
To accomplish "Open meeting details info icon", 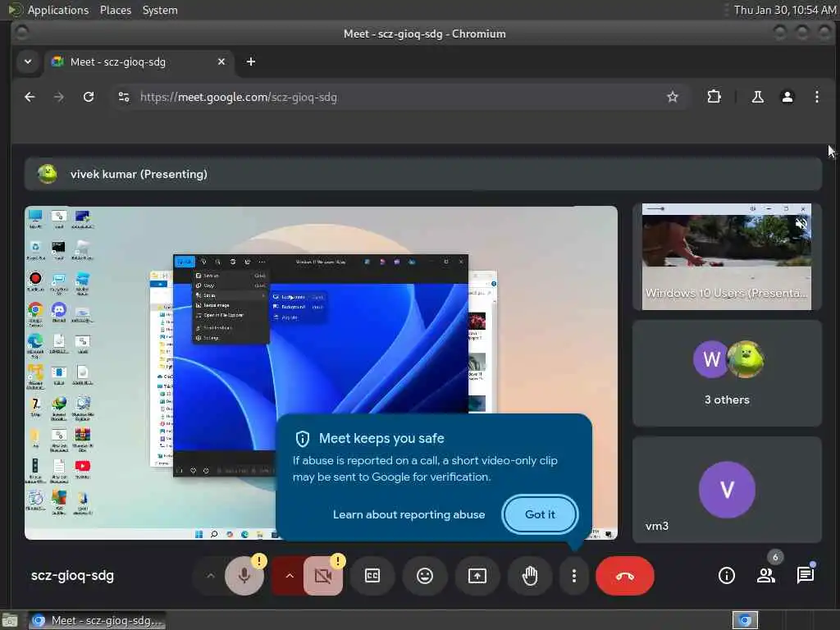I will (727, 576).
